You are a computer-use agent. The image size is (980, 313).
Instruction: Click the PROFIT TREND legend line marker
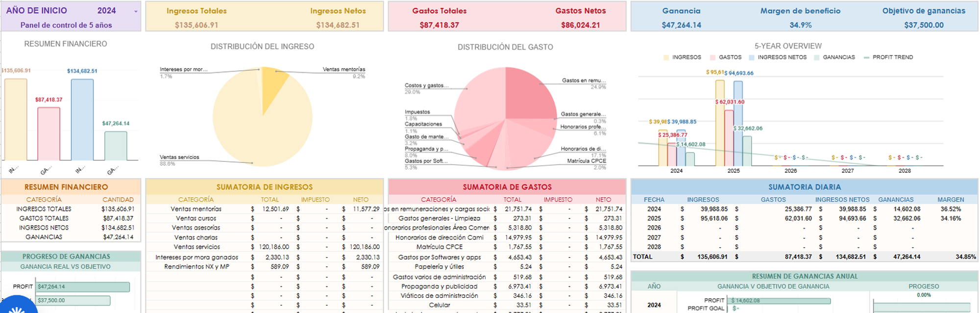(866, 57)
